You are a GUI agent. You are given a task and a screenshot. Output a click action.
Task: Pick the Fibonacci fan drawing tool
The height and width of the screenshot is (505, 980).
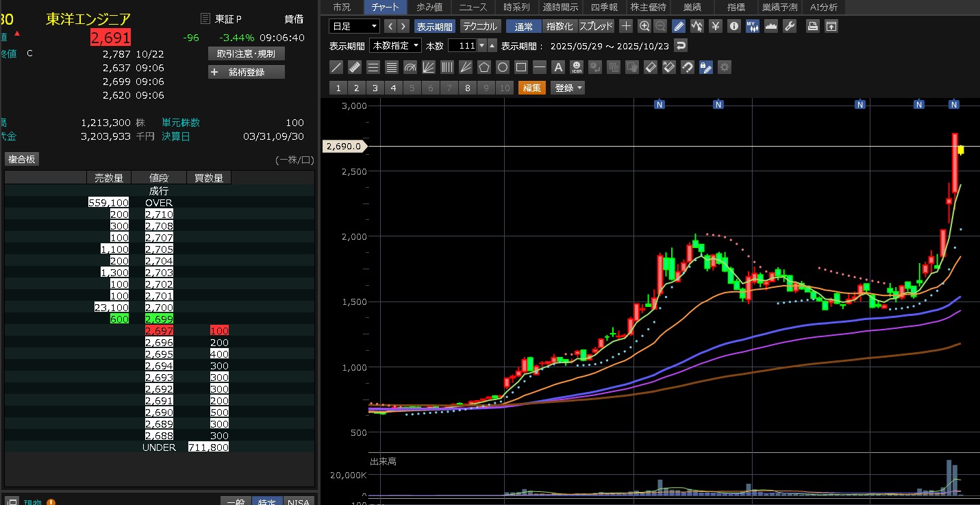(x=429, y=67)
